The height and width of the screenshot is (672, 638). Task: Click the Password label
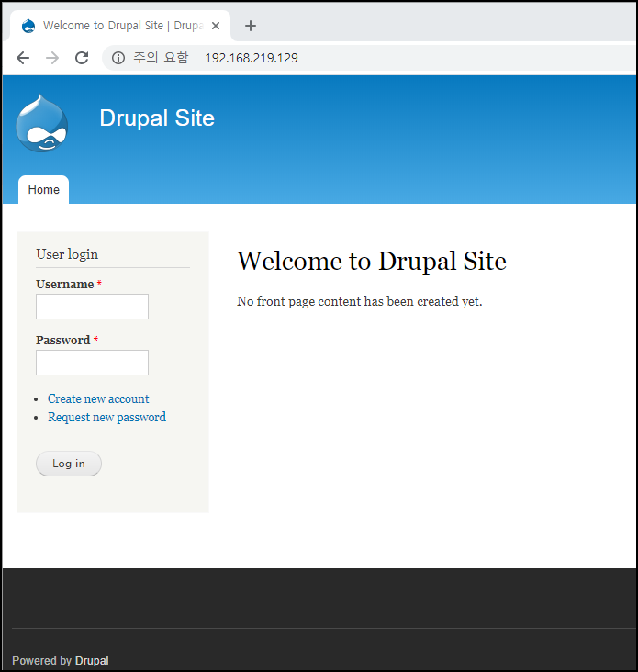[63, 341]
